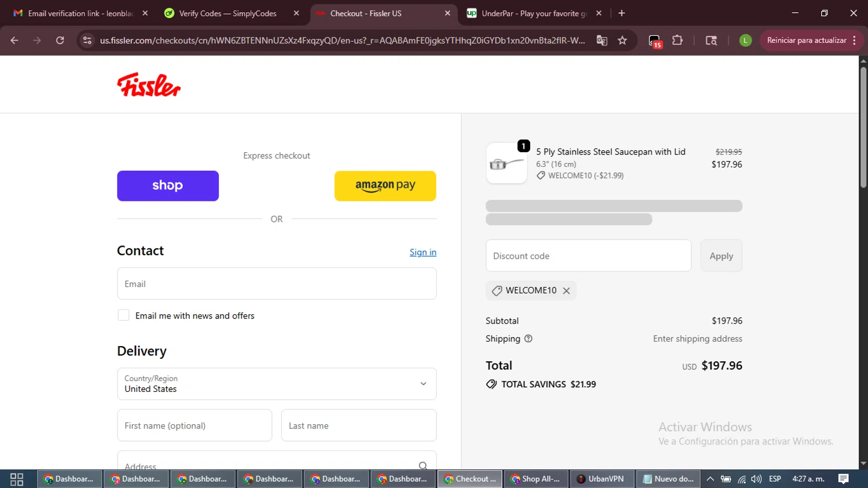Reload the checkout page
Image resolution: width=868 pixels, height=488 pixels.
pyautogui.click(x=60, y=41)
